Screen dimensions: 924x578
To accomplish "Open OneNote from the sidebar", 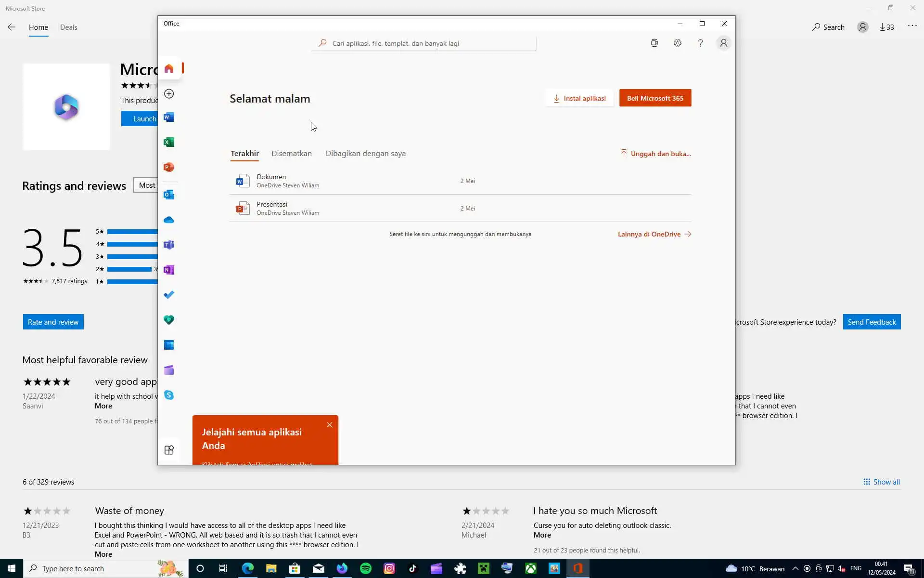I will (x=169, y=270).
